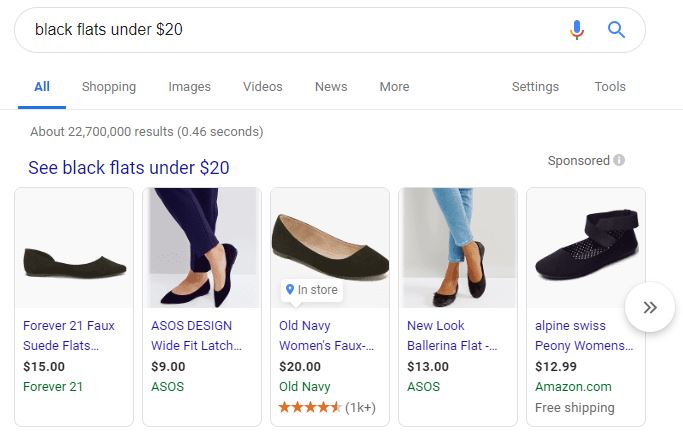Click the blue magnifier search icon
This screenshot has width=683, height=438.
[616, 30]
